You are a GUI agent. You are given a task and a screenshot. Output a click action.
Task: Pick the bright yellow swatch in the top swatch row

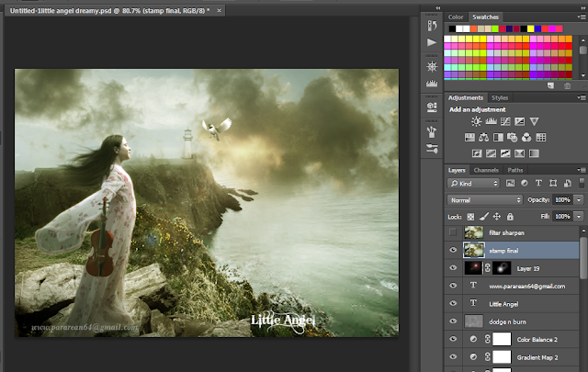(531, 28)
